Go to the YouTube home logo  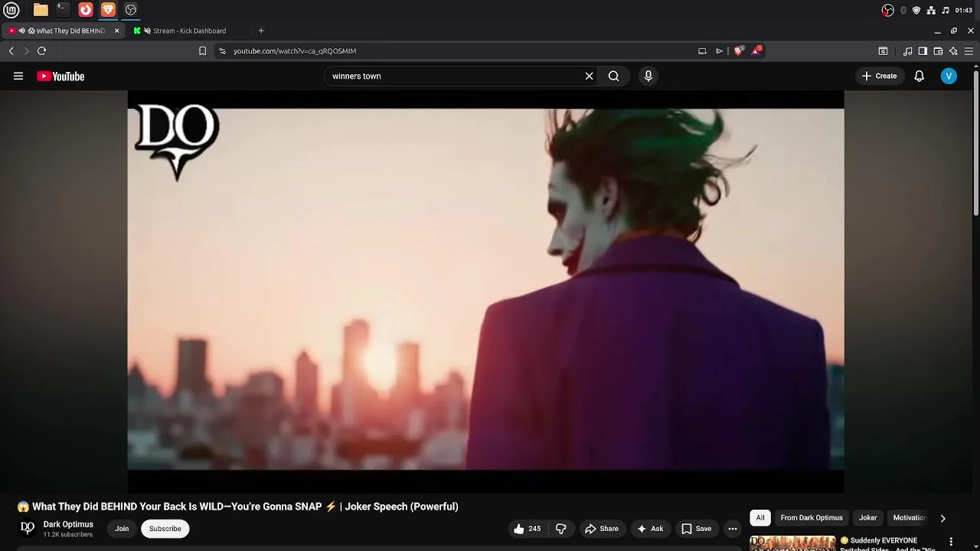60,76
